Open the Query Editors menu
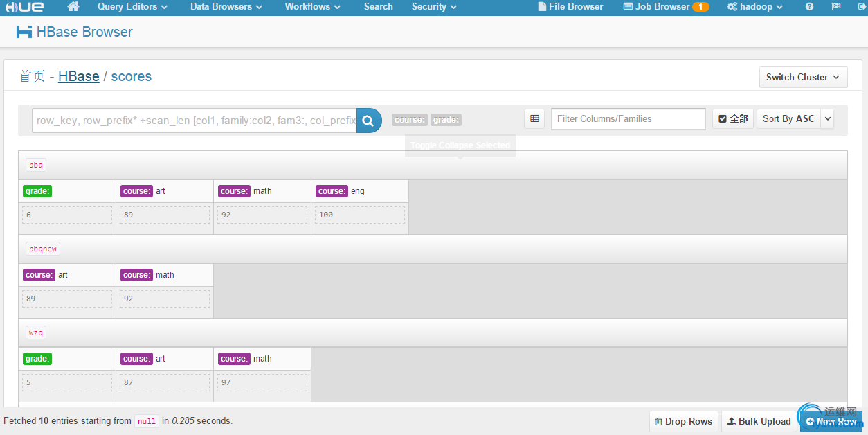This screenshot has height=435, width=868. click(x=132, y=7)
